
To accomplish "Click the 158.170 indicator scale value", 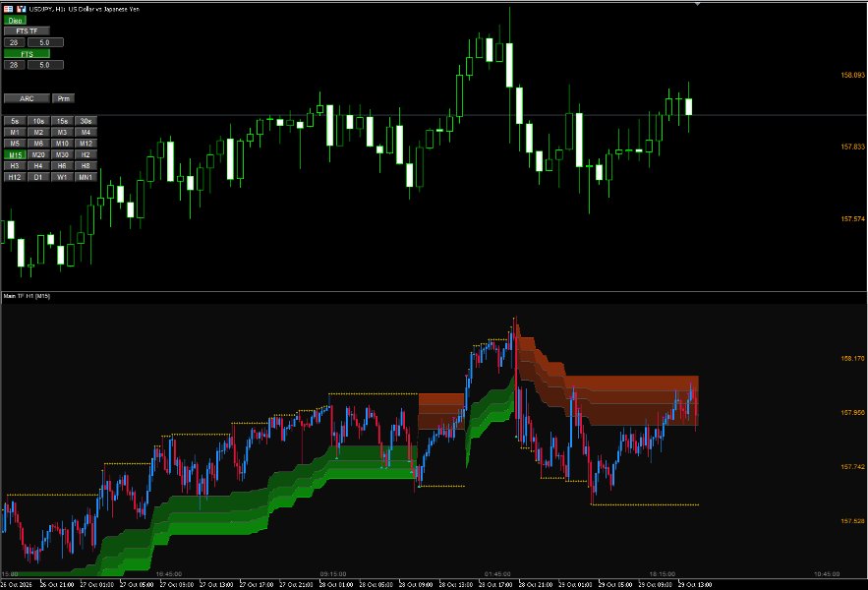I will [852, 359].
